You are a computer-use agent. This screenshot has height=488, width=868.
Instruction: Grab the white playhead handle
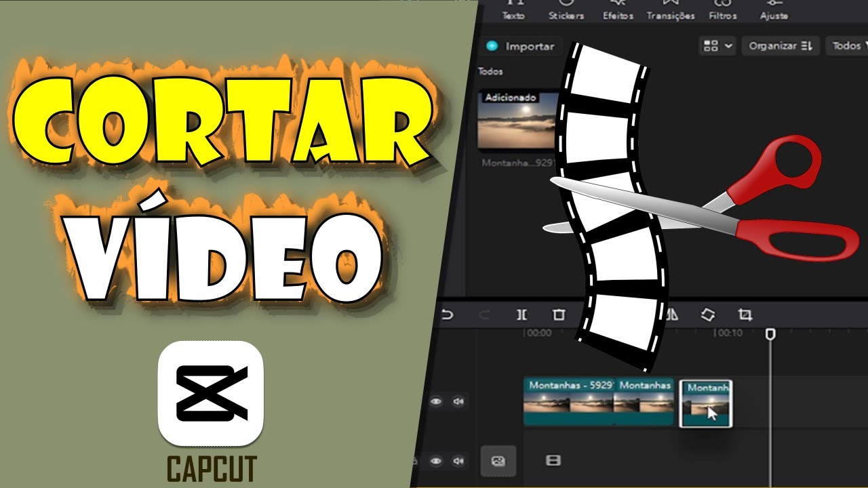(x=770, y=333)
